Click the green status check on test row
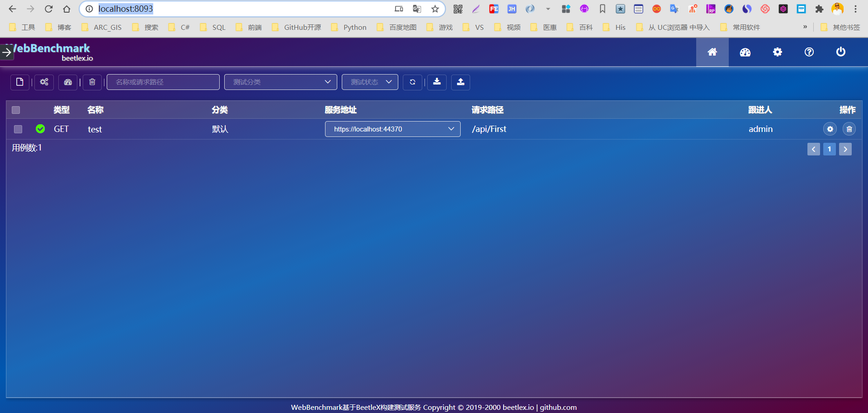 point(40,129)
